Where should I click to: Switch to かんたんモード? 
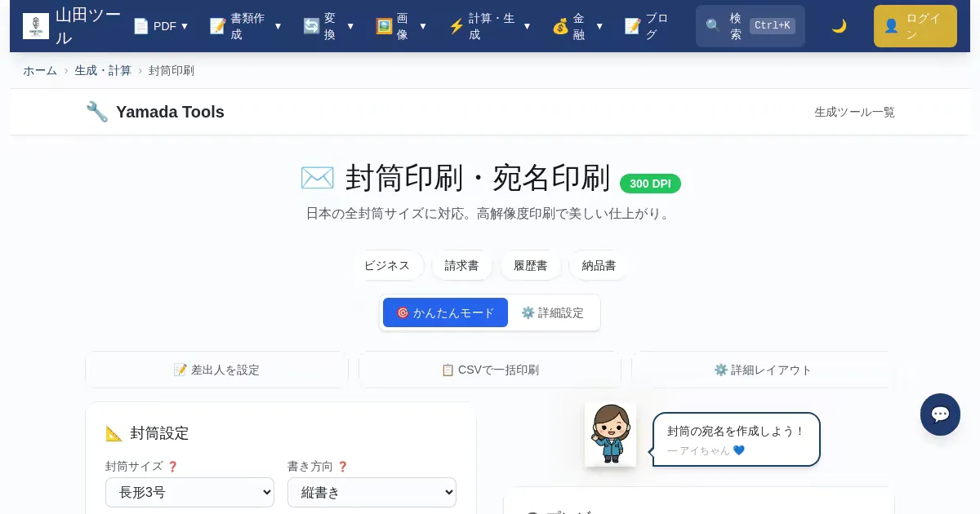tap(445, 312)
